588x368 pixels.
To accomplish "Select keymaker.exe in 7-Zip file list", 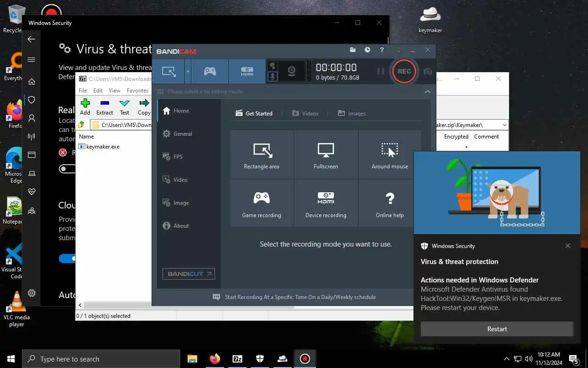I will point(99,147).
